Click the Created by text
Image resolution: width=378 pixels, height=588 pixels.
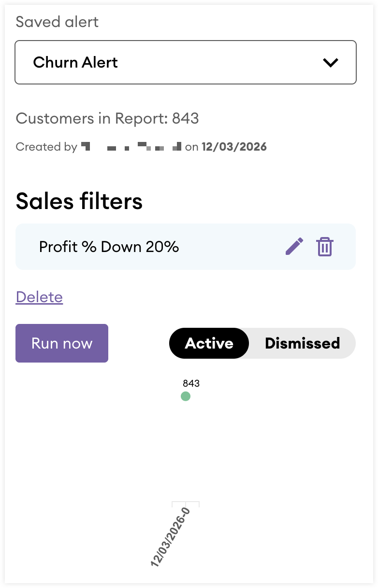pos(46,147)
